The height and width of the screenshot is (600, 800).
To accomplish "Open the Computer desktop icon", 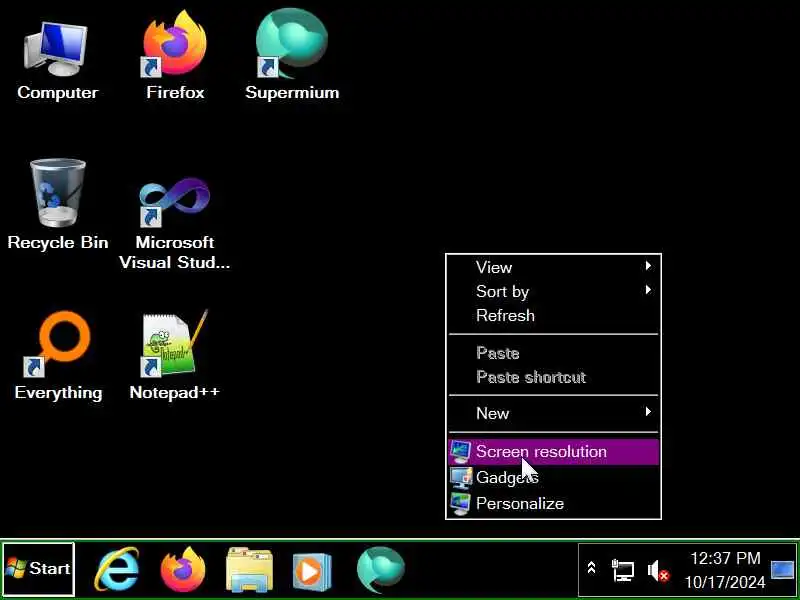I will [57, 60].
